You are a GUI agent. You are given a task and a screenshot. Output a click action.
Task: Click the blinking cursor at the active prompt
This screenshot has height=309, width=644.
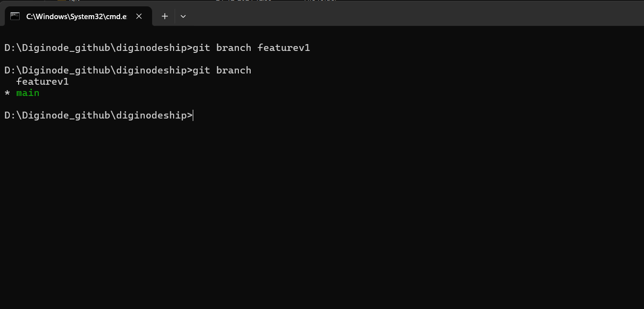coord(192,115)
